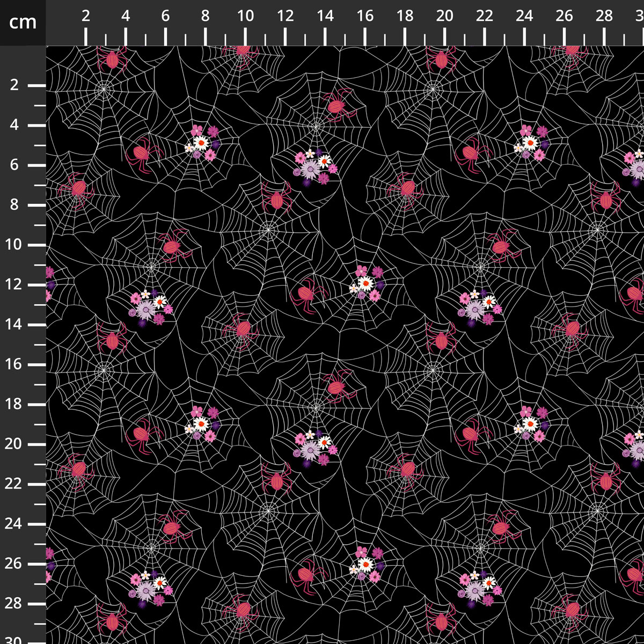This screenshot has height=644, width=644.
Task: Pick the 28 on the left ruler
Action: (14, 603)
